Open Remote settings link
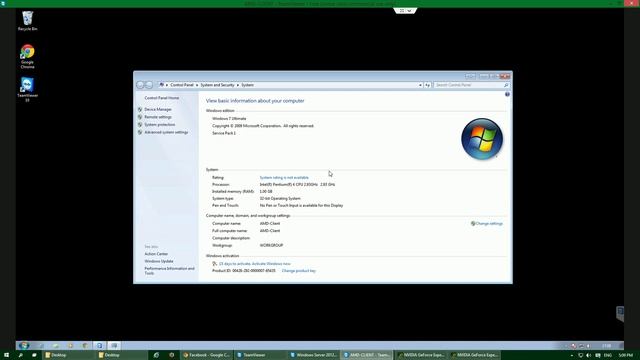Viewport: 640px width, 360px height. click(x=158, y=117)
